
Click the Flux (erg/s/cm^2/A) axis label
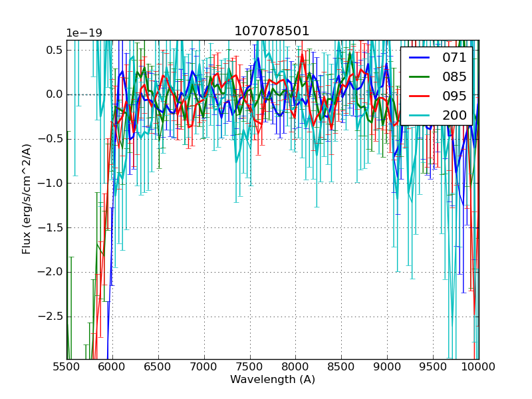click(27, 199)
